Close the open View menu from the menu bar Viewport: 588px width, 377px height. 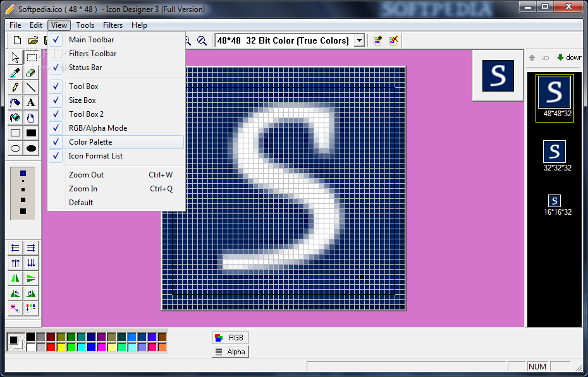[x=59, y=25]
